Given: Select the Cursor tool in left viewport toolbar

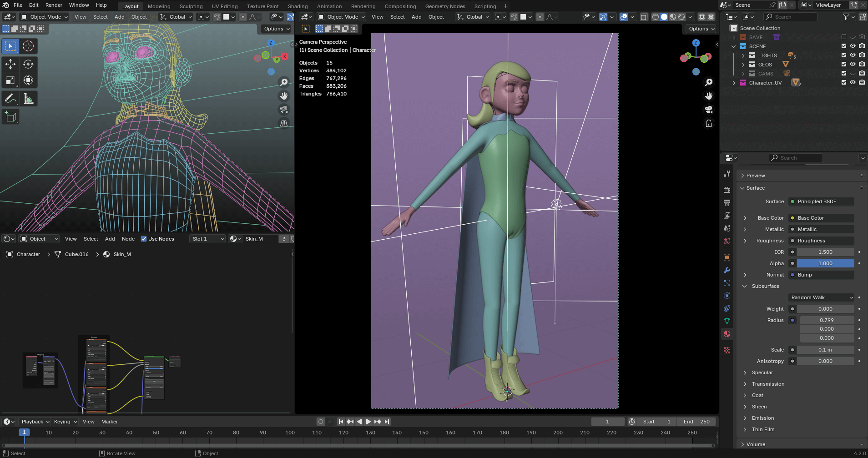Looking at the screenshot, I should pyautogui.click(x=28, y=46).
